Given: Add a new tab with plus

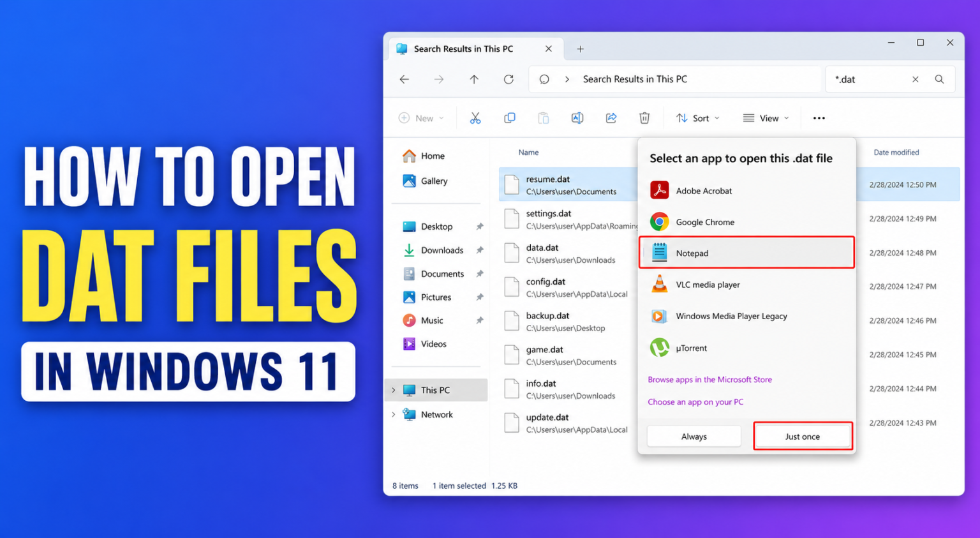Looking at the screenshot, I should [581, 49].
